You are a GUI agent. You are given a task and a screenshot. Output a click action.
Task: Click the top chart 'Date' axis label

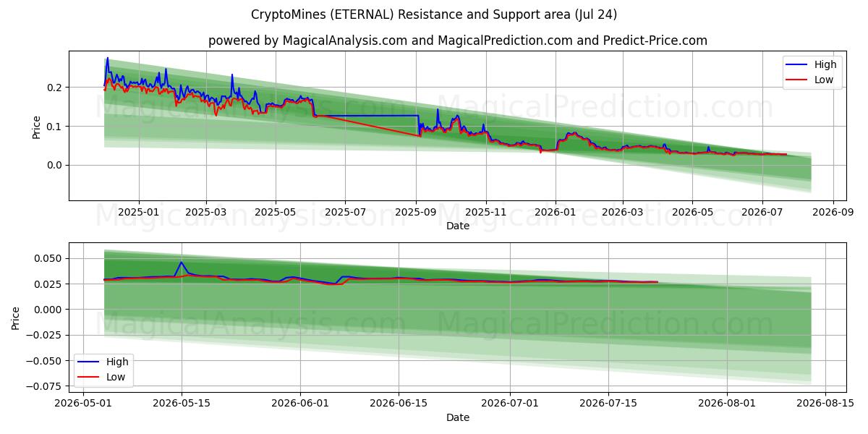pyautogui.click(x=457, y=226)
